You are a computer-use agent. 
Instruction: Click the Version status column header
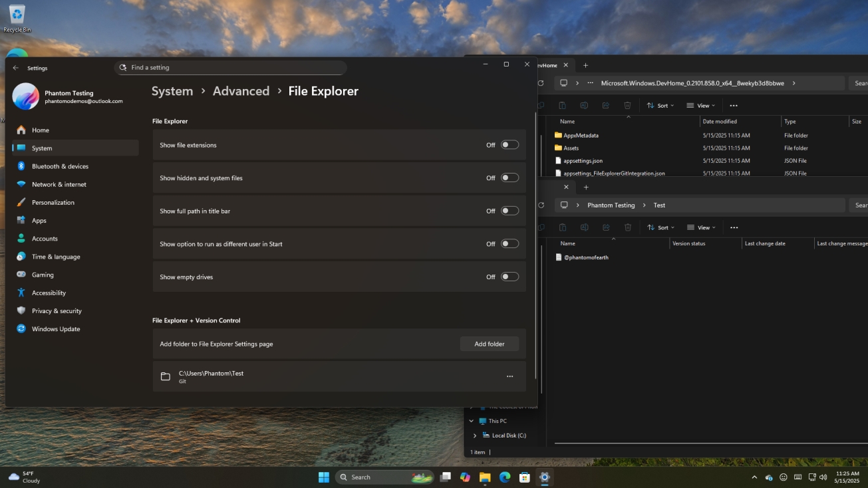click(x=705, y=243)
